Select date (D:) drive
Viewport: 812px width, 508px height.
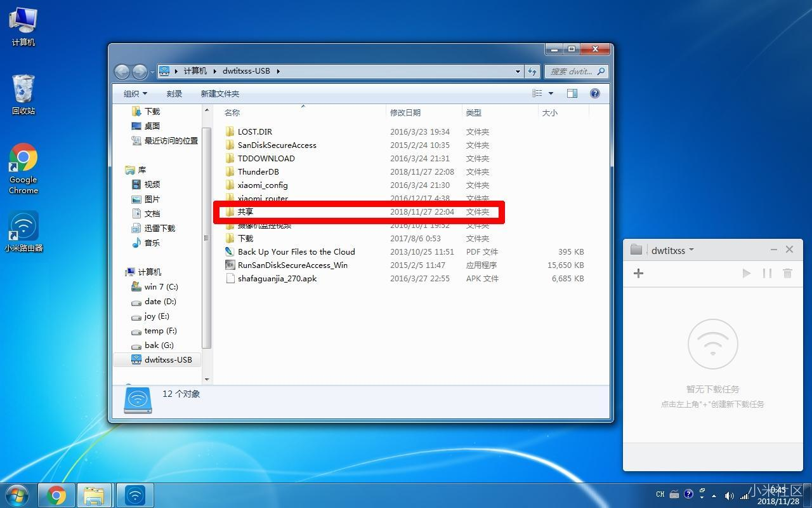[154, 301]
